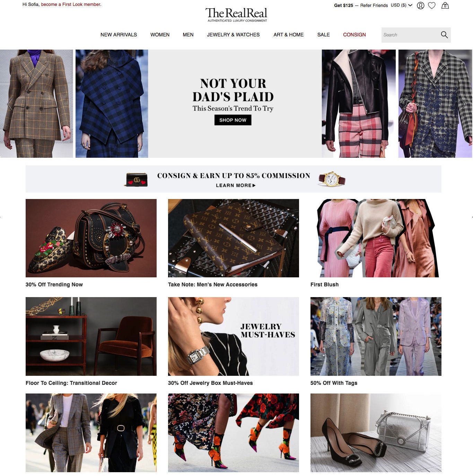Screen dimensions: 473x476
Task: Open the First Blush collection thumbnail
Action: [376, 238]
